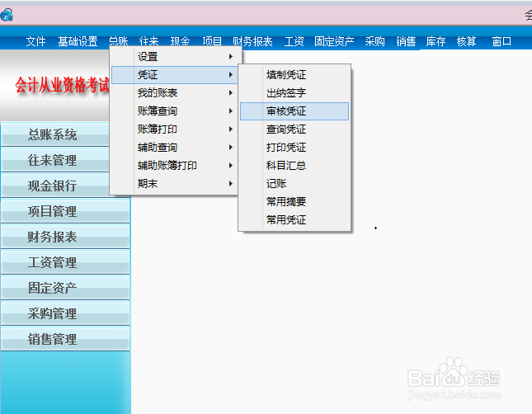Open the 采购管理 sidebar module
This screenshot has height=414, width=532.
[x=65, y=313]
